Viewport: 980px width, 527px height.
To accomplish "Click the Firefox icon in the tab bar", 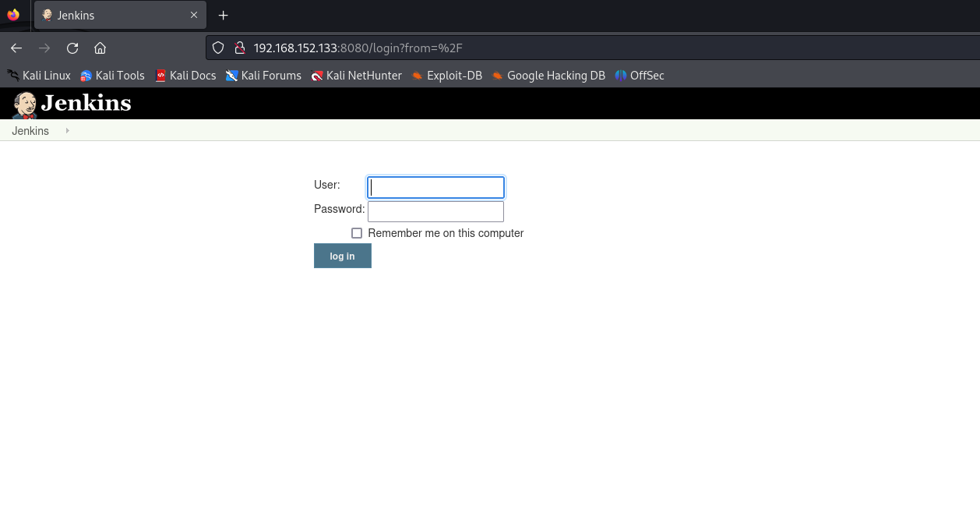I will [13, 15].
